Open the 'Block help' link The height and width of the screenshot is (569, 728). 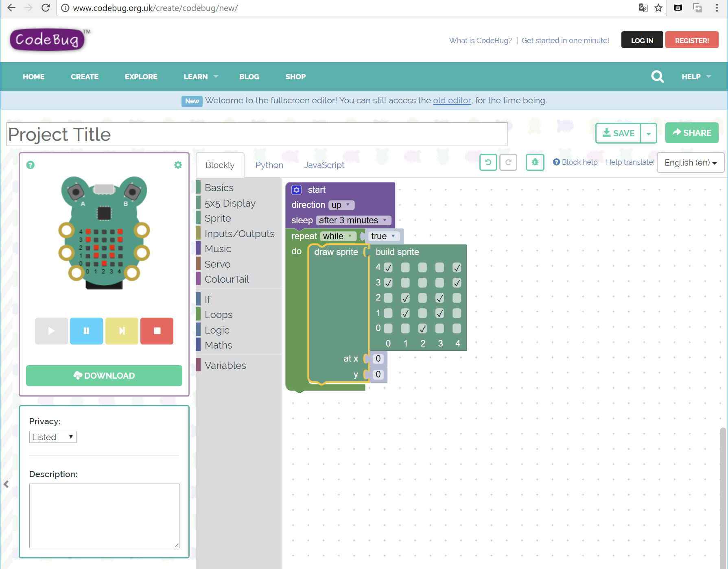575,162
